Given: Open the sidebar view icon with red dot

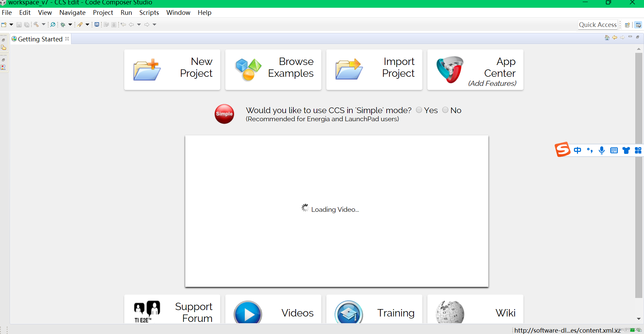Looking at the screenshot, I should coord(3,67).
